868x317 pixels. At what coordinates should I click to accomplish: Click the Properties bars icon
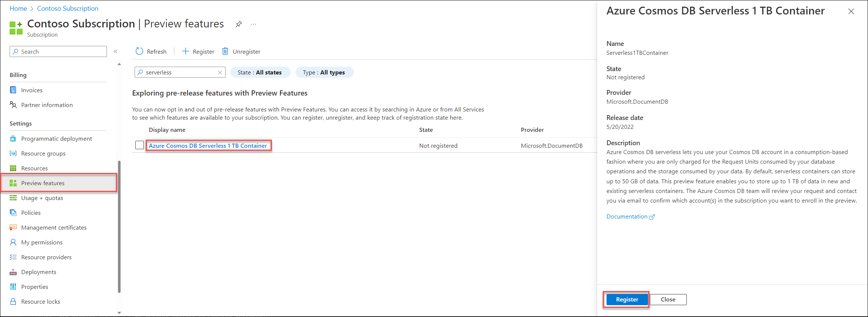pyautogui.click(x=13, y=287)
